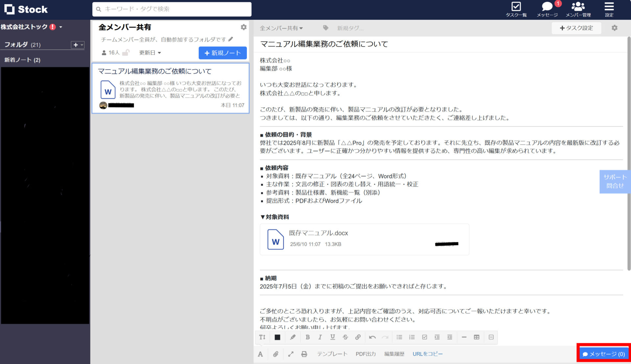The height and width of the screenshot is (364, 631).
Task: Open the 更新日 sort dropdown
Action: click(x=150, y=53)
